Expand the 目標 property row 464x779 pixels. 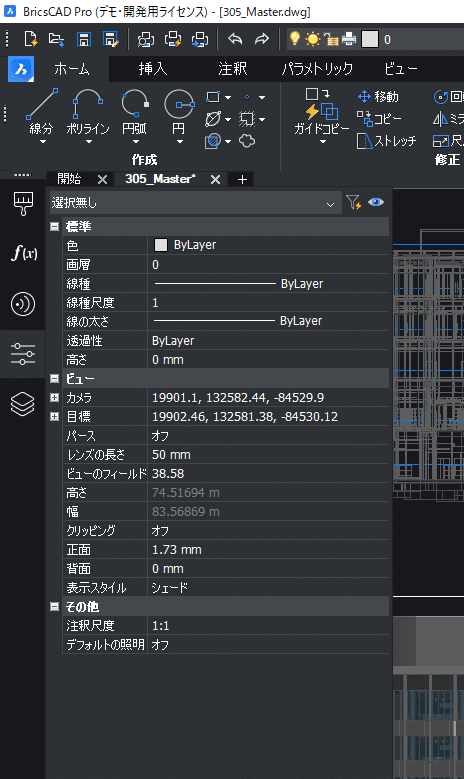(55, 417)
